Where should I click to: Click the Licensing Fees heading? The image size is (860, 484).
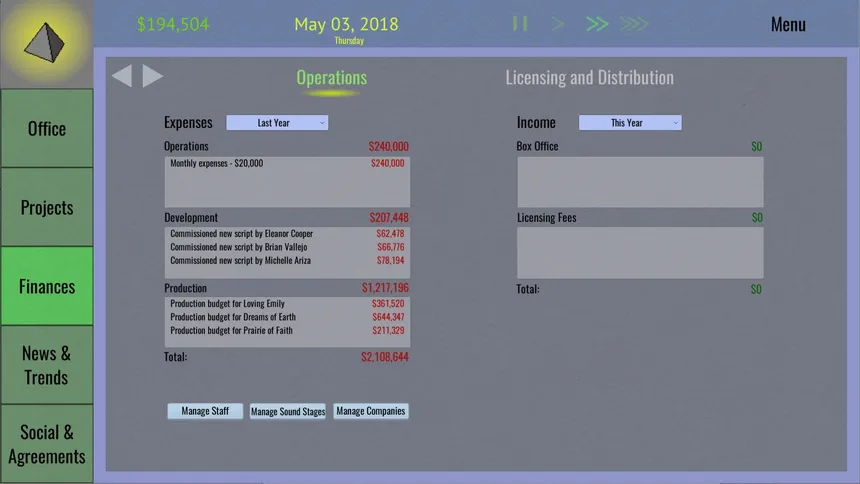pos(546,217)
